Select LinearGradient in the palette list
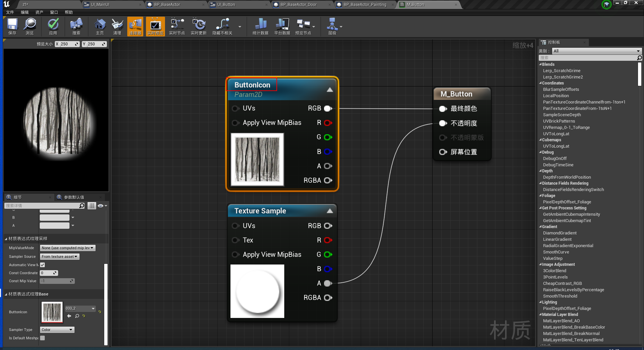 coord(557,239)
